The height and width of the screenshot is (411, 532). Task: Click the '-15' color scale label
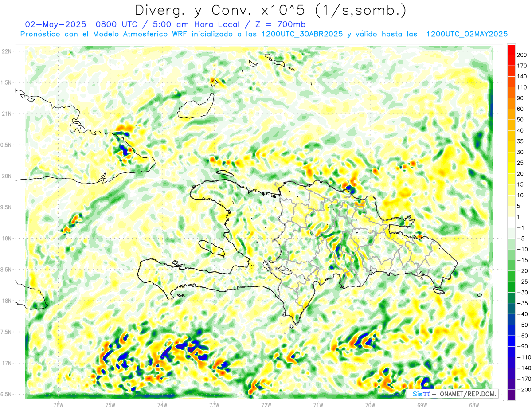coord(523,260)
